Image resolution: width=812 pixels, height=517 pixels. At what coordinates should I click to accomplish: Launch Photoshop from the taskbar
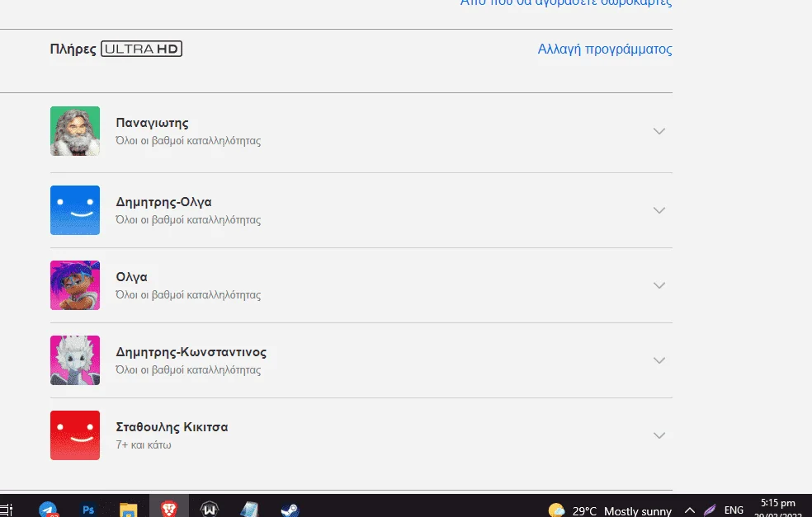[88, 510]
